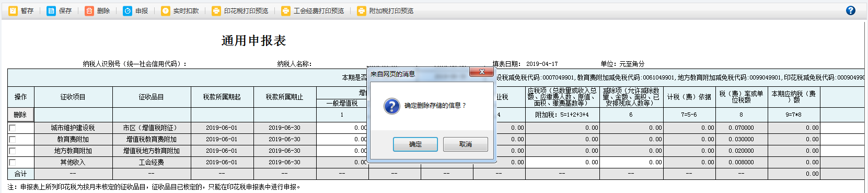
Task: Choose 暂存 label in toolbar
Action: coord(27,11)
